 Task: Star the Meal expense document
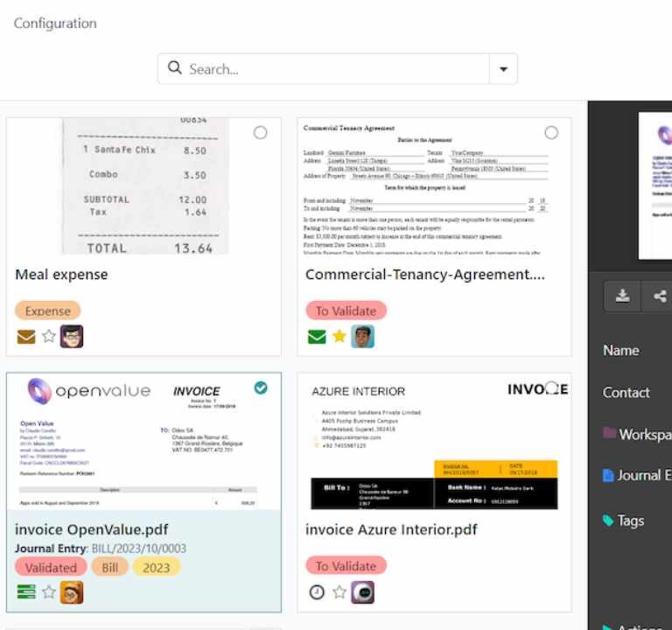pos(49,336)
